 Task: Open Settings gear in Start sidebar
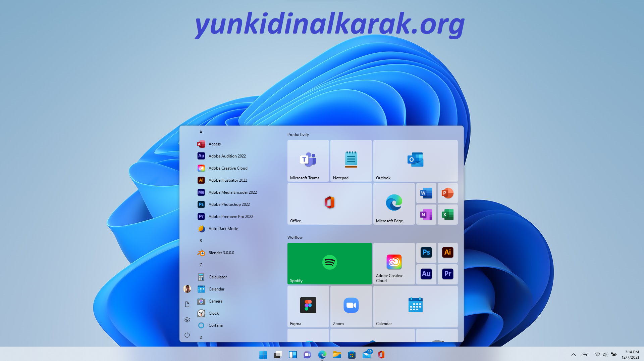click(x=187, y=320)
